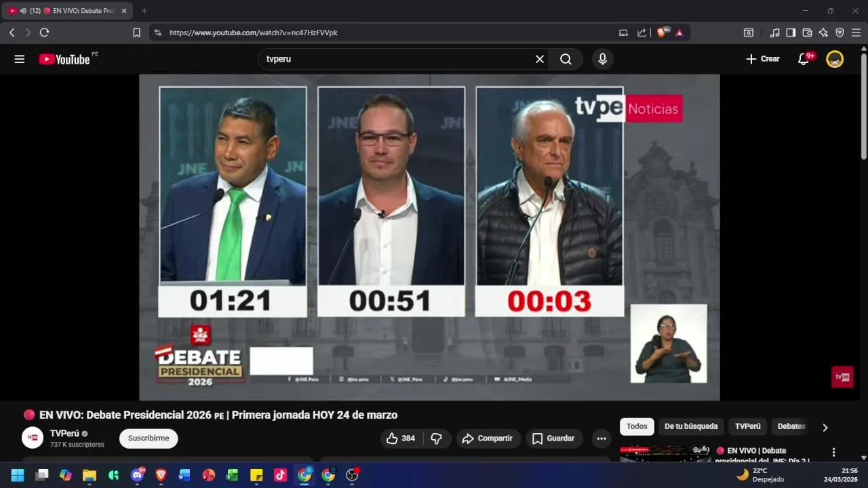Open Brave Shields lion icon
Viewport: 868px width, 488px height.
(x=662, y=33)
